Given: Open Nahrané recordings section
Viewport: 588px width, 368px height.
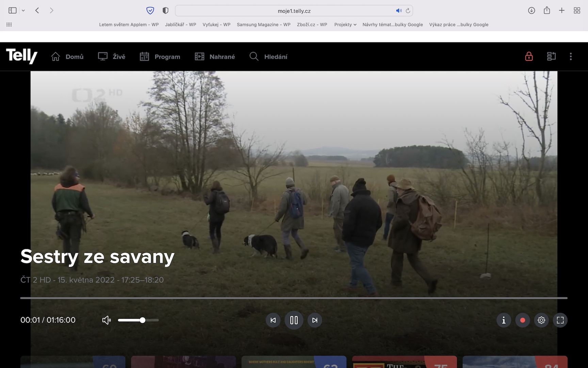Looking at the screenshot, I should point(215,57).
